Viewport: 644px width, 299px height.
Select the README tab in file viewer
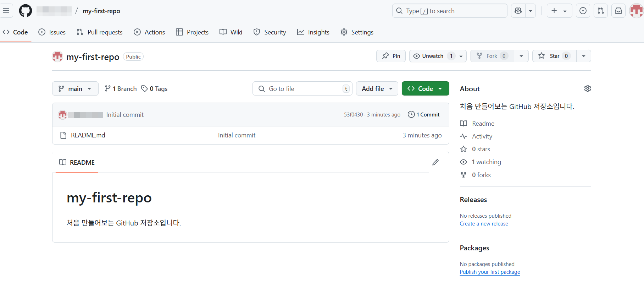click(x=77, y=162)
